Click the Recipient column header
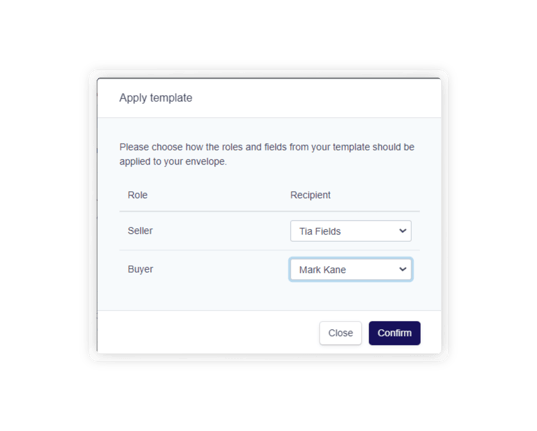 point(310,195)
